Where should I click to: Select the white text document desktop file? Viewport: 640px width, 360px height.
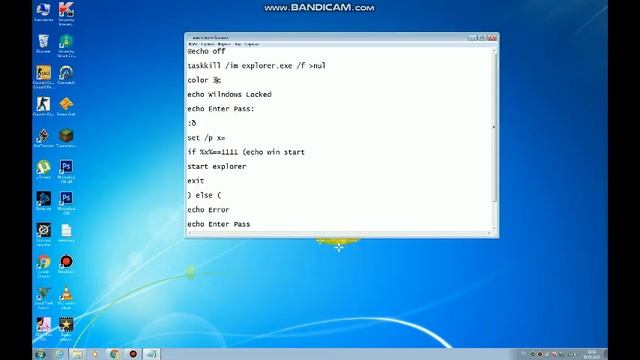(x=66, y=232)
